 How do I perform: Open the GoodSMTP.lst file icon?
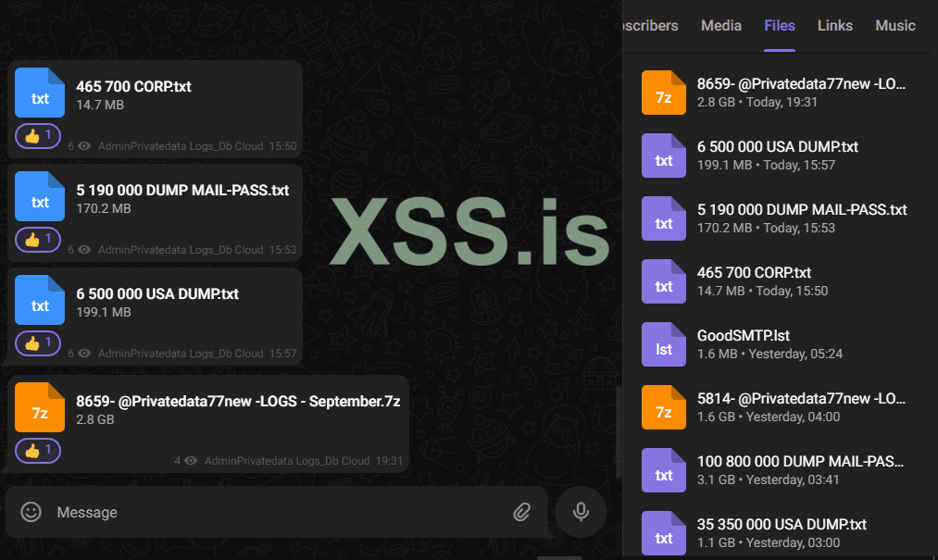[x=663, y=344]
